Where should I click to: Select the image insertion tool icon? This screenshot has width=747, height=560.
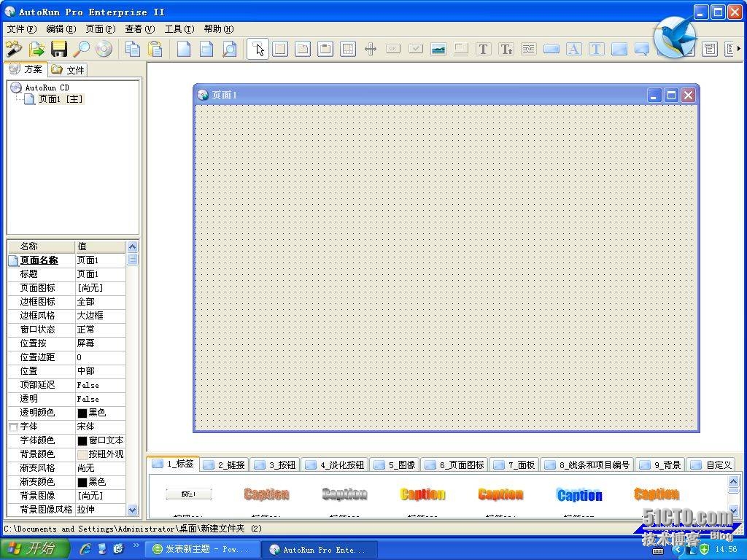[x=438, y=49]
